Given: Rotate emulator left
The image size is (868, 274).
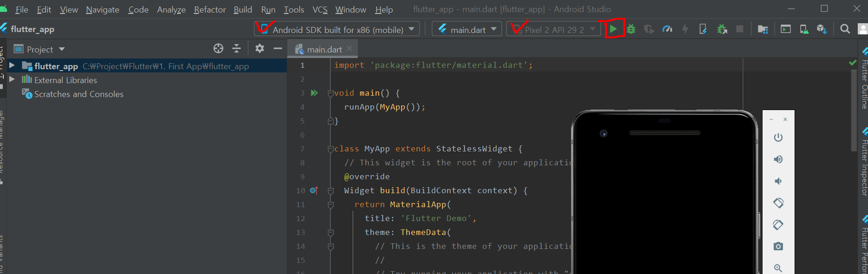Looking at the screenshot, I should 778,203.
